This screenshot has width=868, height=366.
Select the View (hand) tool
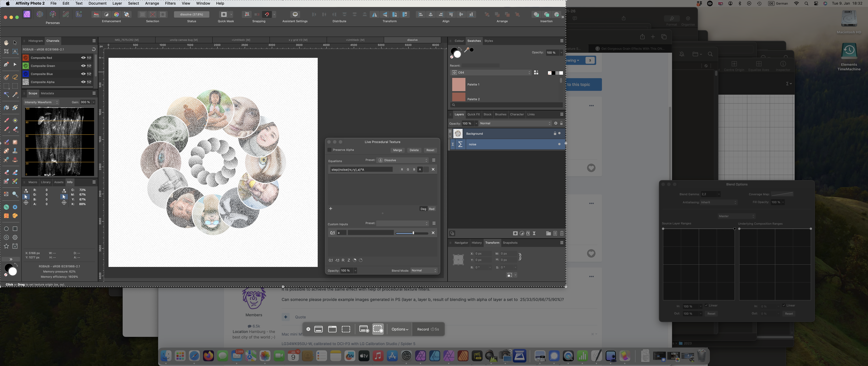[x=6, y=43]
